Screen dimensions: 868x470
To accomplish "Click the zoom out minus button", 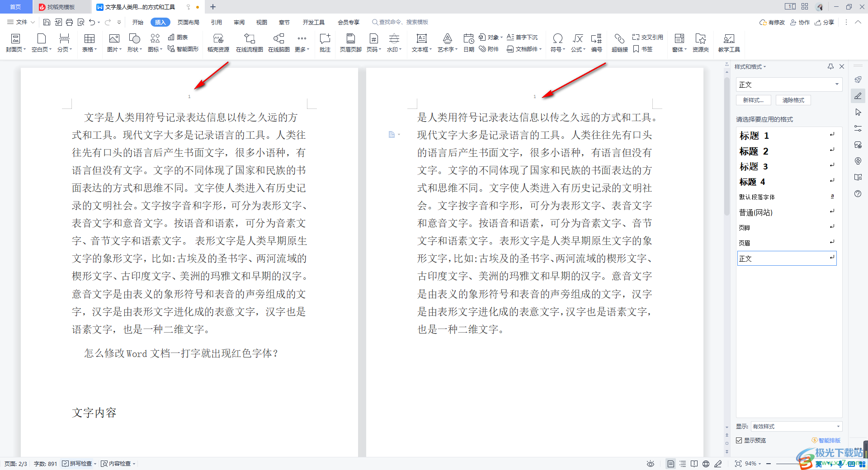I will pos(769,464).
